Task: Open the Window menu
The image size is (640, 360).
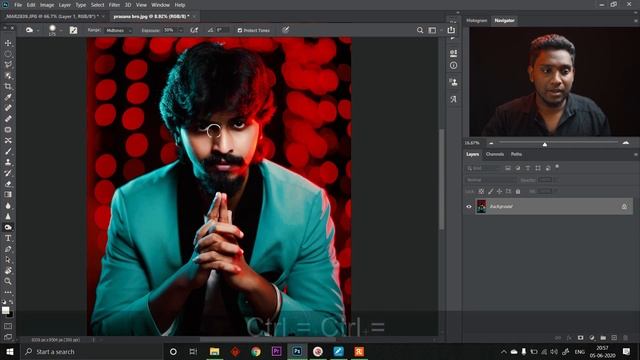Action: (x=160, y=5)
